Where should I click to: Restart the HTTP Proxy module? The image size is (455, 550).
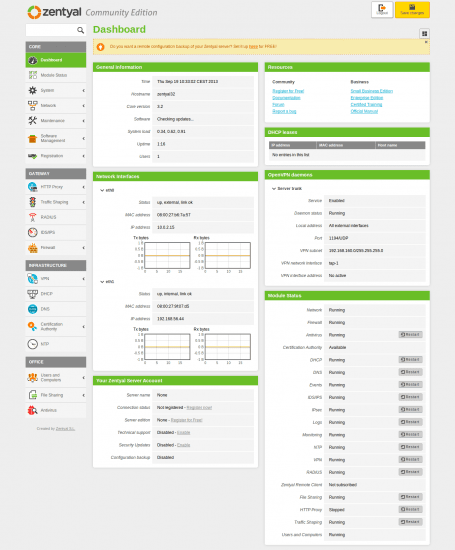410,509
